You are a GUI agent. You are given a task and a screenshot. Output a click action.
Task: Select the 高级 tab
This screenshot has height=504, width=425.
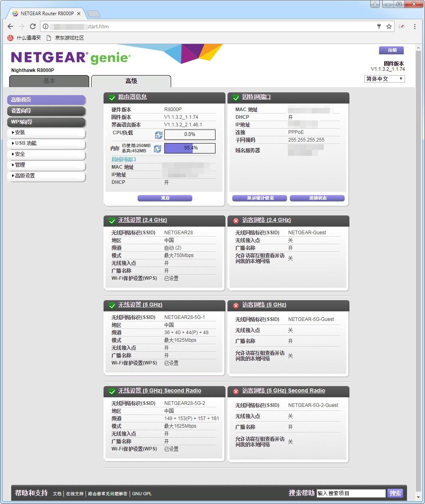coord(131,81)
